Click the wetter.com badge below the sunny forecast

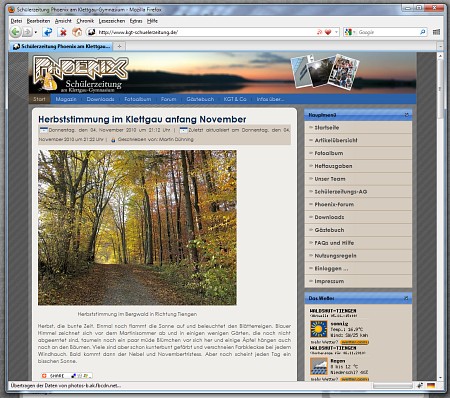pyautogui.click(x=355, y=342)
